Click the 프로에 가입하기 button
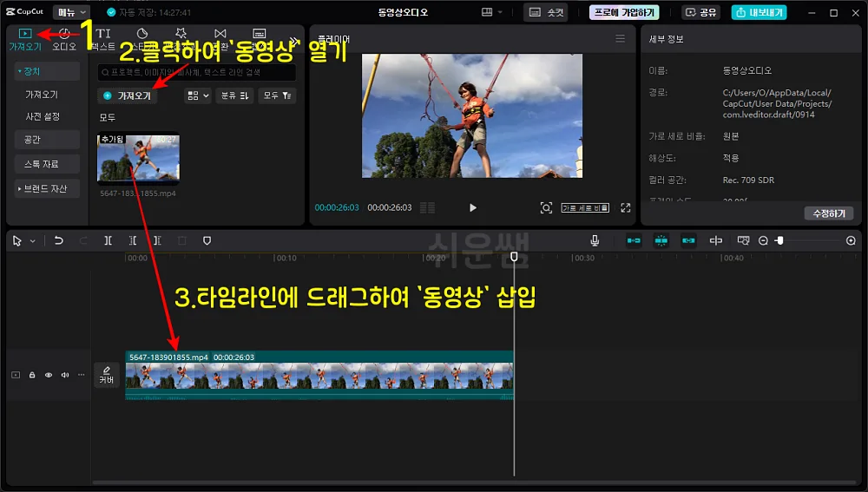This screenshot has width=868, height=492. (624, 12)
